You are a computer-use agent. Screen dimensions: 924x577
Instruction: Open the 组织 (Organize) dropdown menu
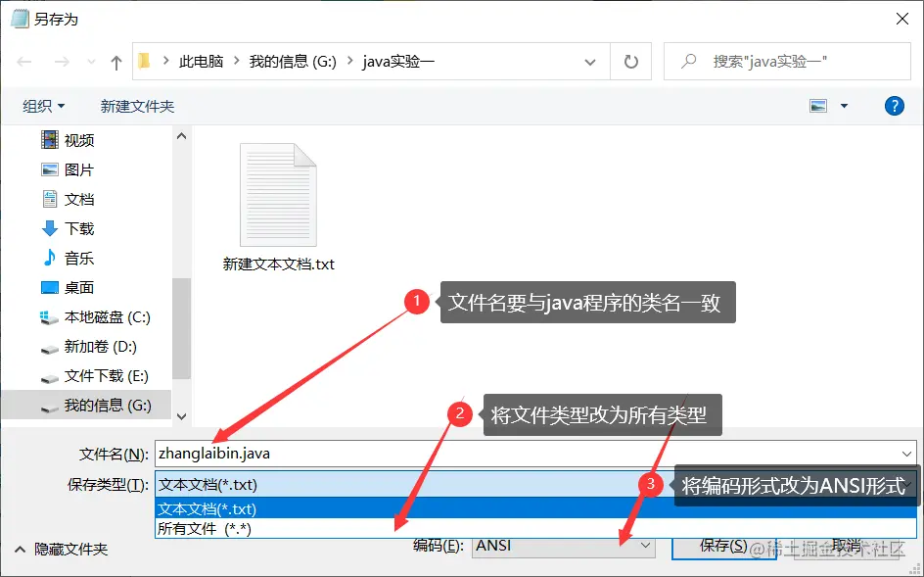coord(41,105)
